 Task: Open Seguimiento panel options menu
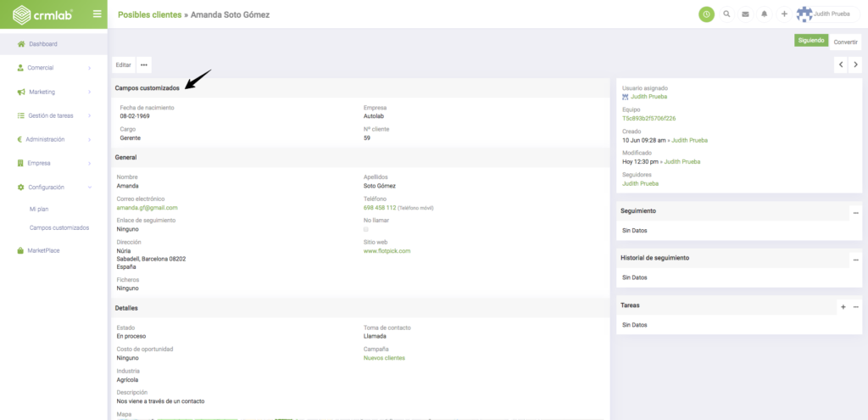tap(855, 211)
